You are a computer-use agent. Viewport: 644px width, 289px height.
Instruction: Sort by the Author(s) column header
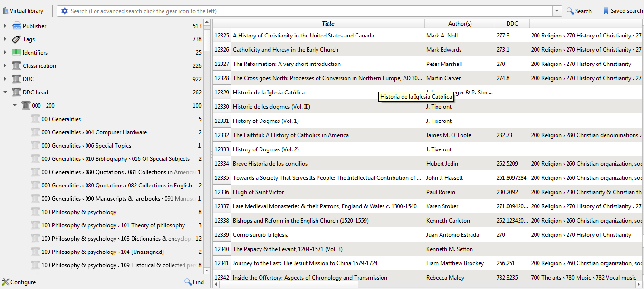point(460,23)
